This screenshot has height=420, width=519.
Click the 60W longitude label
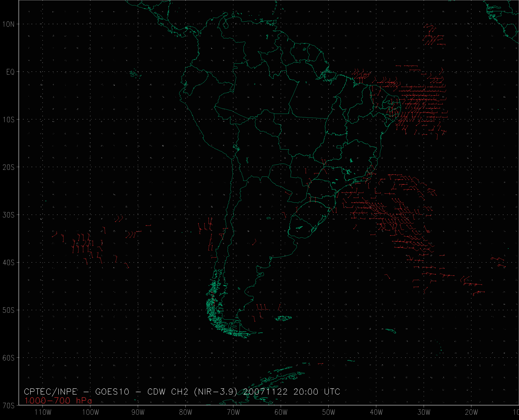(281, 412)
